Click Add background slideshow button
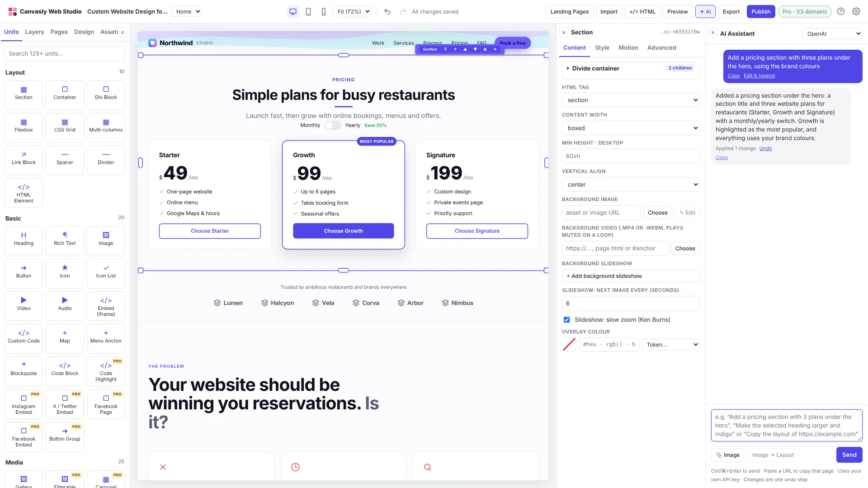 click(631, 276)
